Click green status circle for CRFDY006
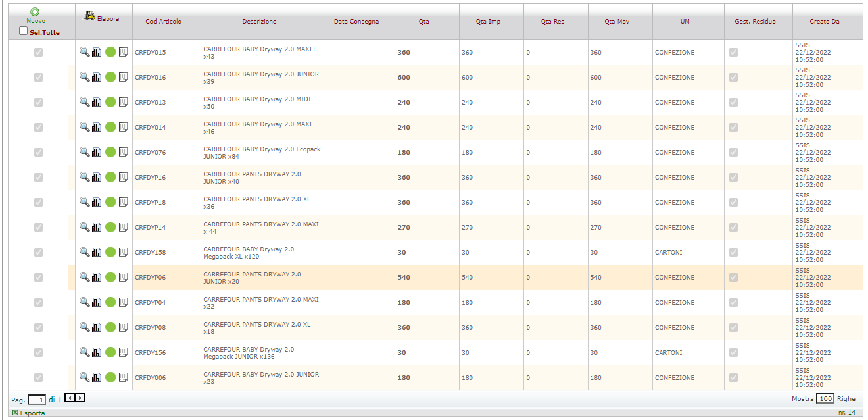Image resolution: width=868 pixels, height=420 pixels. pos(110,378)
